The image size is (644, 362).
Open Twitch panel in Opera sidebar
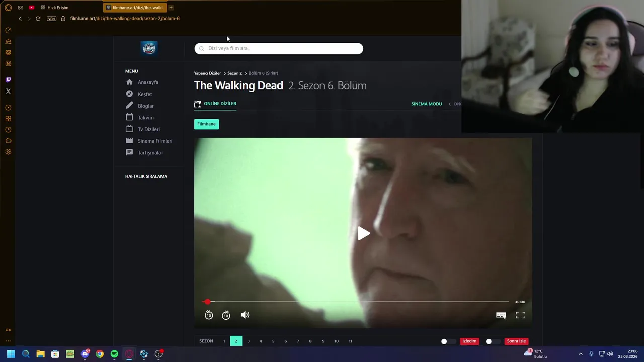point(8,80)
